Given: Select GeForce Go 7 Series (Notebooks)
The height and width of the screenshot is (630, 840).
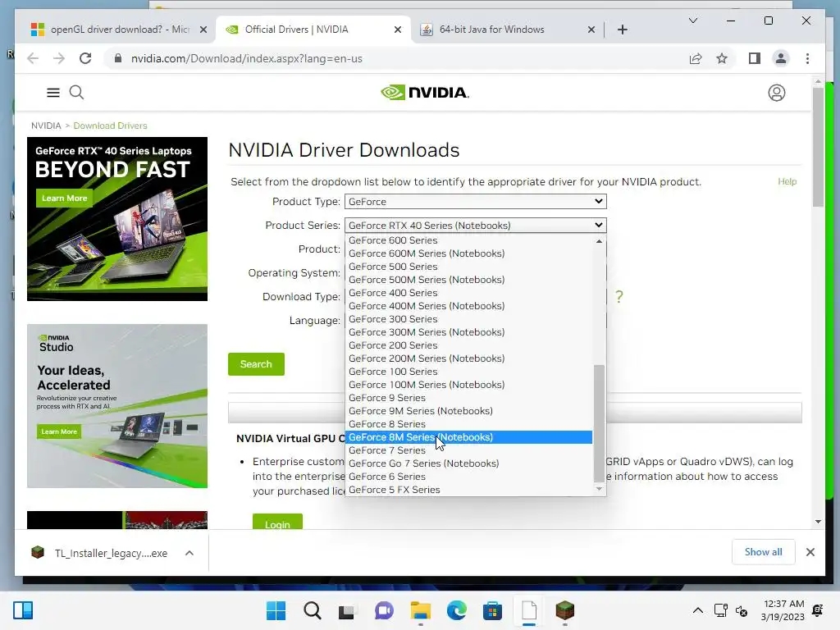Looking at the screenshot, I should (x=468, y=463).
